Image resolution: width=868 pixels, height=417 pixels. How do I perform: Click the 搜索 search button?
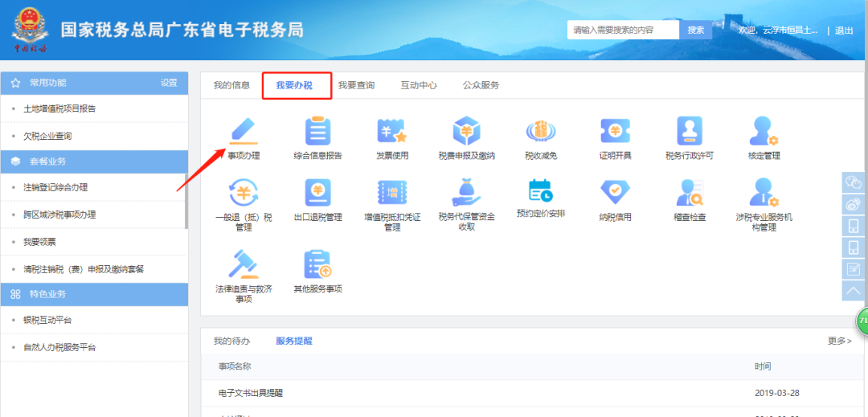pyautogui.click(x=696, y=30)
